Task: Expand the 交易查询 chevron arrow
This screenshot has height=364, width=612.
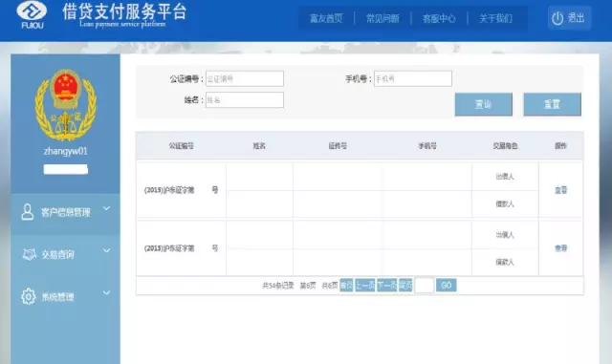Action: pos(106,250)
